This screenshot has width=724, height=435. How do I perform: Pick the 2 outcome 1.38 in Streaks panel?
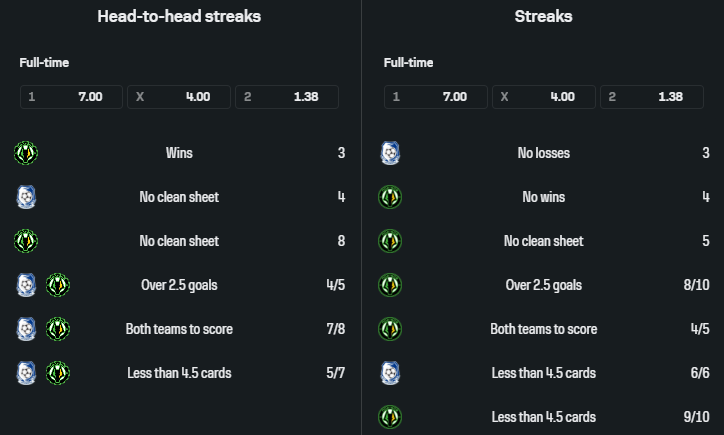652,97
